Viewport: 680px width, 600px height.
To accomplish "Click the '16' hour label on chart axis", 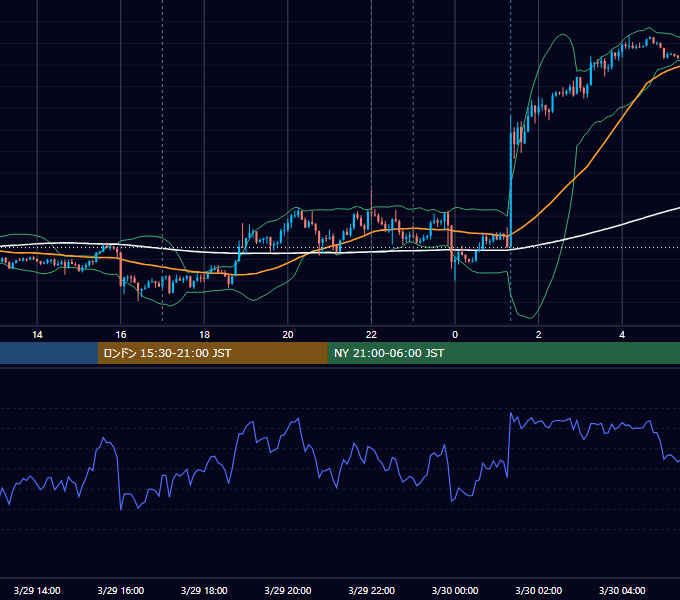I will 121,335.
